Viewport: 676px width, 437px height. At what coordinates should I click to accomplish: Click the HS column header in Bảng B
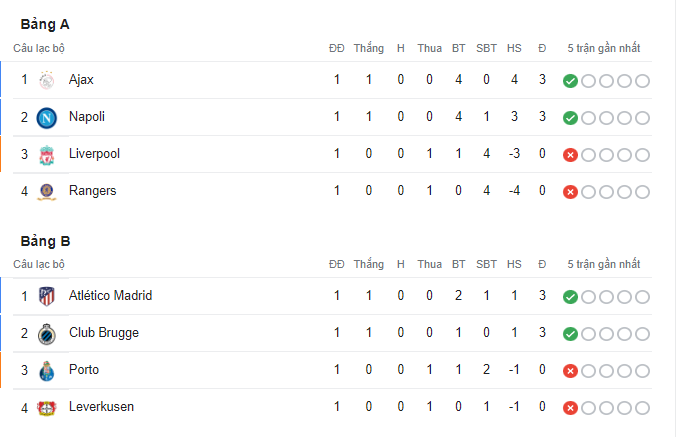(x=514, y=264)
